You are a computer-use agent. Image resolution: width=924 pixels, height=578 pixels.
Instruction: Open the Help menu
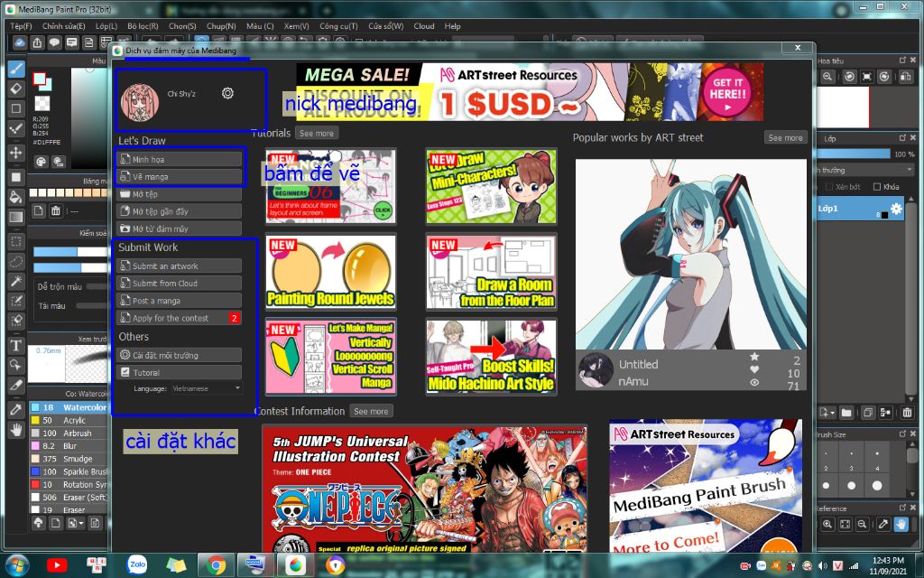pyautogui.click(x=453, y=26)
